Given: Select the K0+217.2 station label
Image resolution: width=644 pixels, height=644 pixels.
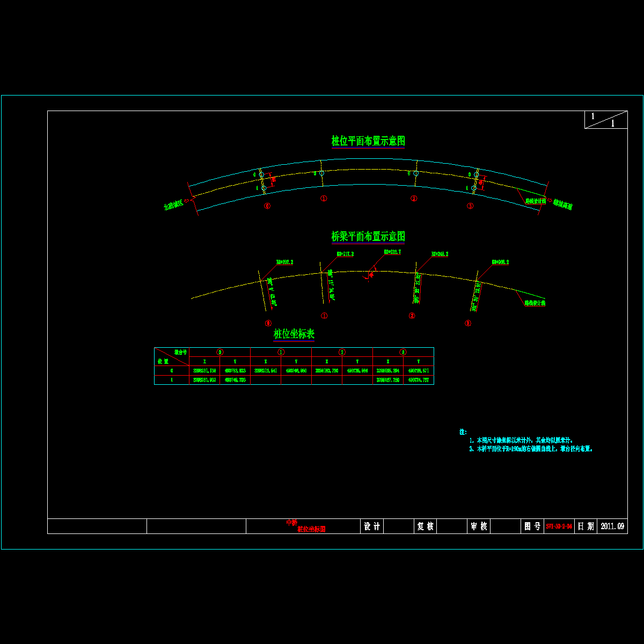Looking at the screenshot, I should 345,254.
